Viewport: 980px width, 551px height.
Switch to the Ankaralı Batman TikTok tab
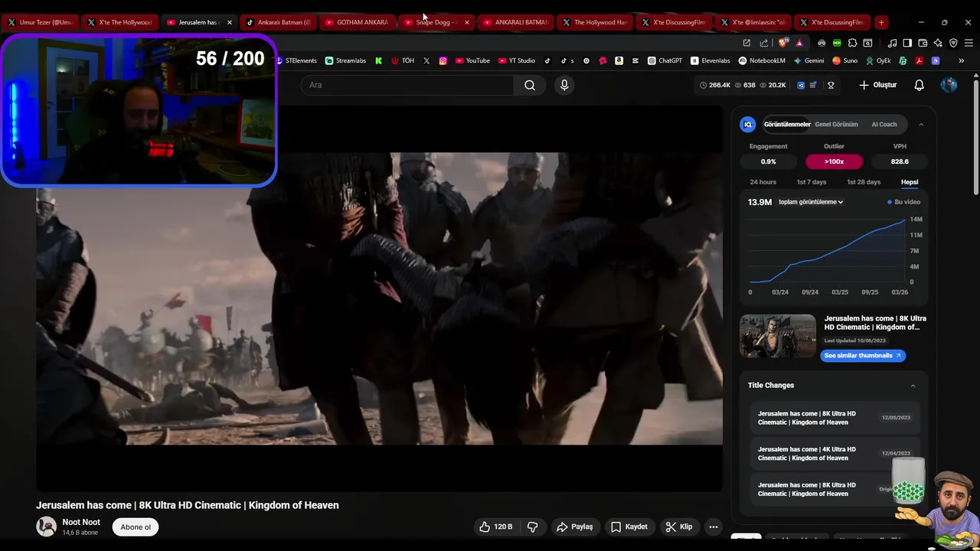pos(277,22)
